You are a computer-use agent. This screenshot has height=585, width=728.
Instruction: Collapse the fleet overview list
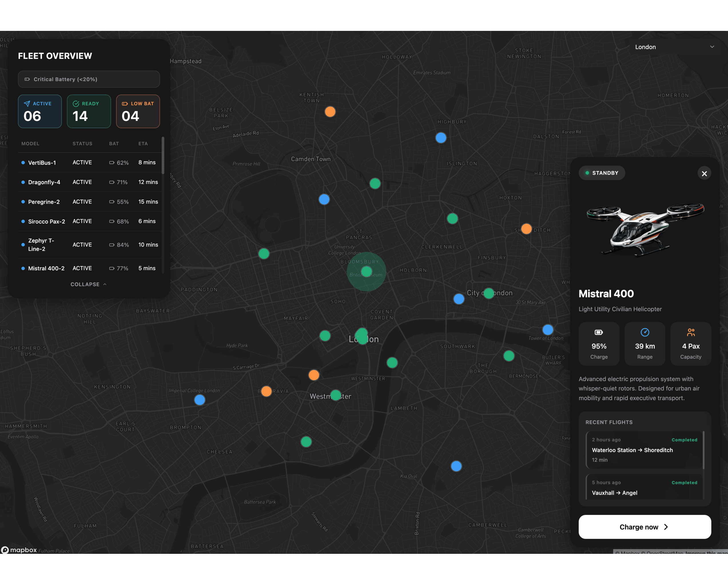[x=88, y=284]
